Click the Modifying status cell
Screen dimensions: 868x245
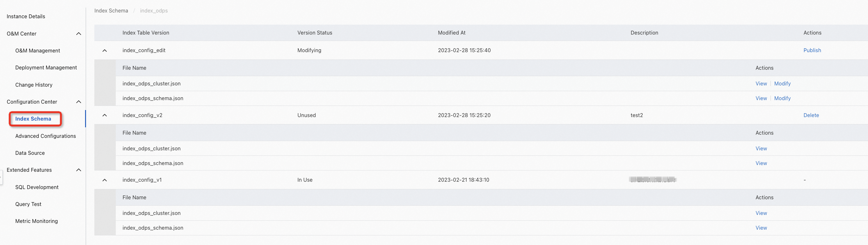click(x=309, y=50)
